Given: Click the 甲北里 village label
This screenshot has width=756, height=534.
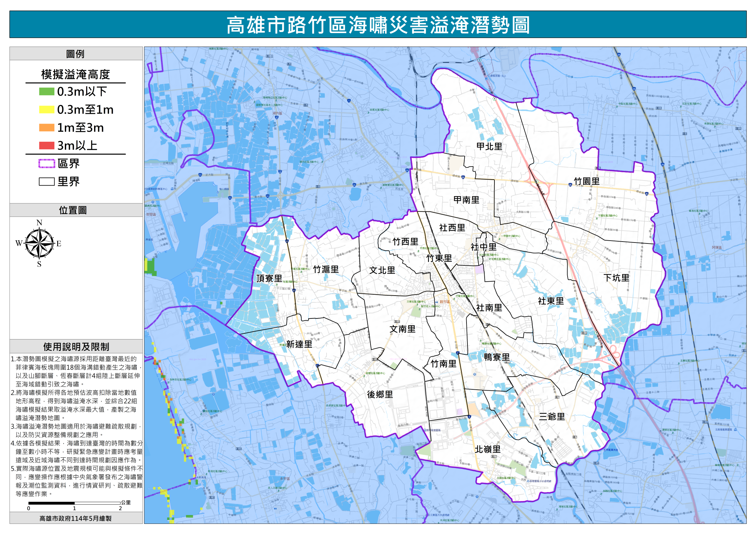Looking at the screenshot, I should click(489, 146).
